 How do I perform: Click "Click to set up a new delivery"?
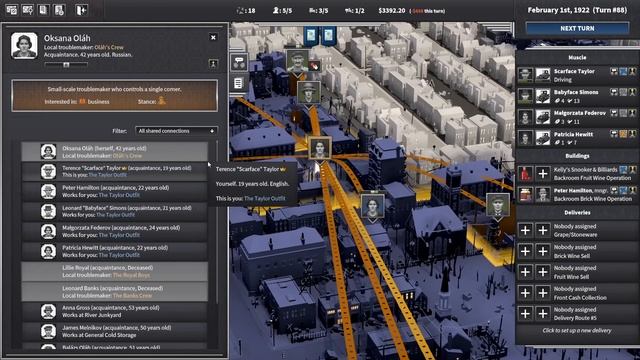(577, 331)
